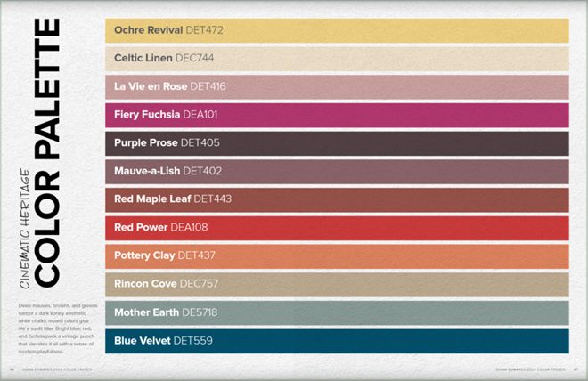This screenshot has width=588, height=381.
Task: Click the DET437 color code
Action: tap(197, 255)
